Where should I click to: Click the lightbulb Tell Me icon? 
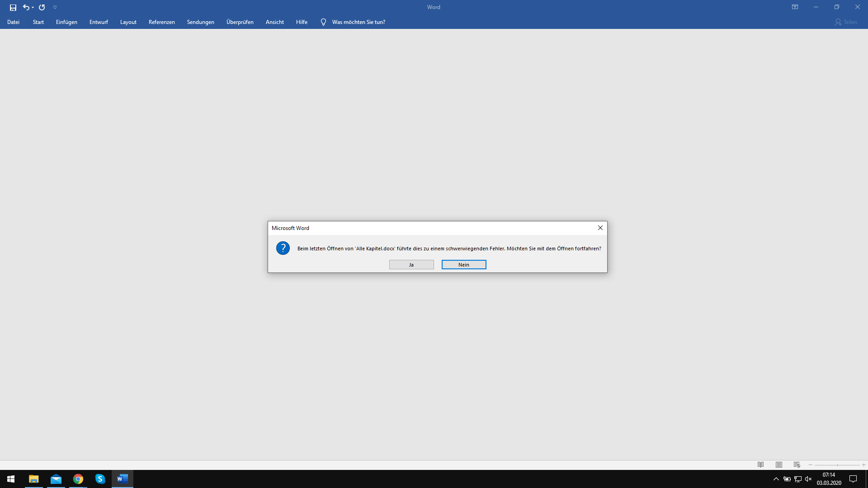323,22
